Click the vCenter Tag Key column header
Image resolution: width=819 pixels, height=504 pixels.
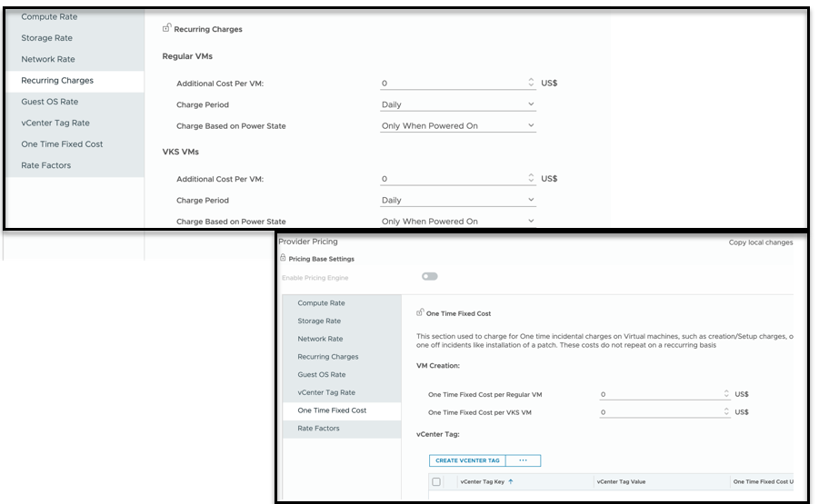click(x=482, y=481)
